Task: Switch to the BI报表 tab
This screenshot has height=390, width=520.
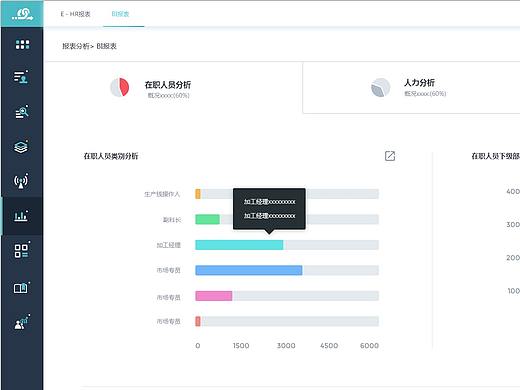Action: [x=120, y=14]
